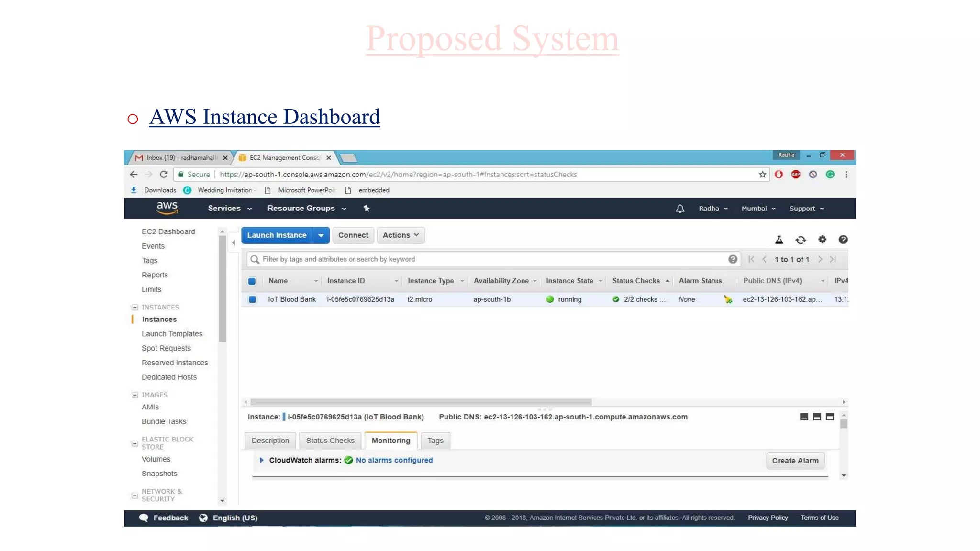This screenshot has width=980, height=551.
Task: Open EC2 Dashboard in sidebar
Action: tap(168, 231)
